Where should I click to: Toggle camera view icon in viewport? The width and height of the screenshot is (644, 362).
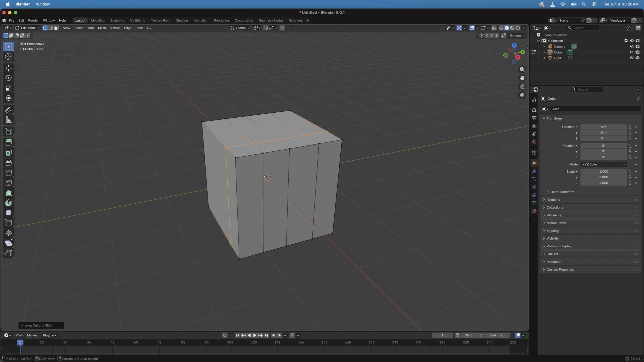coord(522,87)
